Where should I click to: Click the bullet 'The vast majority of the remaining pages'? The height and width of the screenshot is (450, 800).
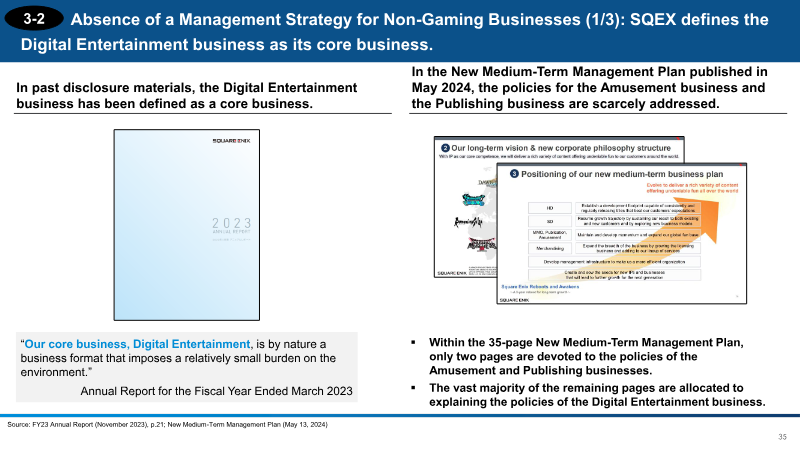[597, 395]
